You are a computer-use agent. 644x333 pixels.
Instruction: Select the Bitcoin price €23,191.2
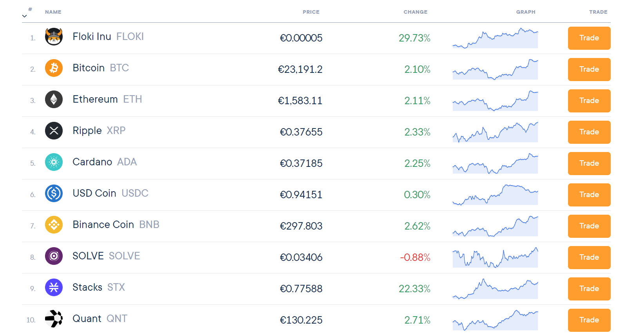[300, 69]
